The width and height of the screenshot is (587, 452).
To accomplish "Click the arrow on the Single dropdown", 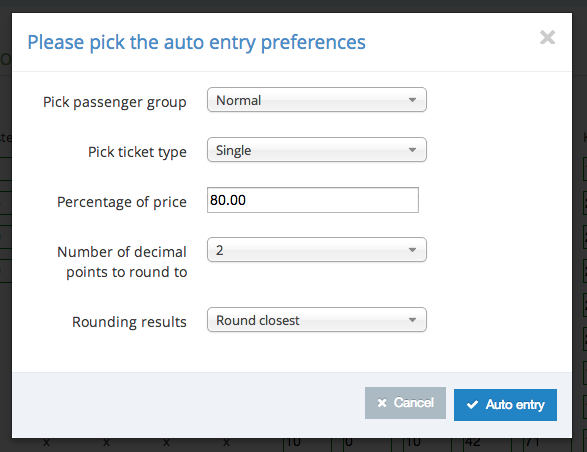I will tap(412, 150).
